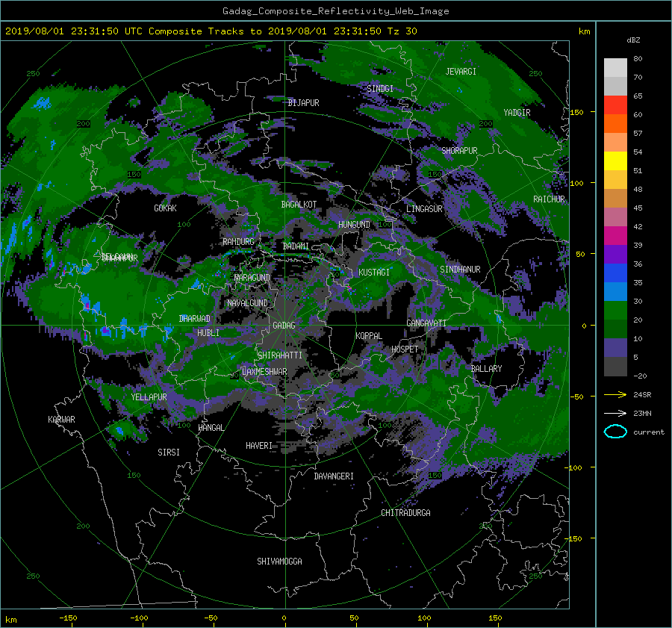The height and width of the screenshot is (628, 672).
Task: Click the HUBLI city label
Action: (x=208, y=332)
